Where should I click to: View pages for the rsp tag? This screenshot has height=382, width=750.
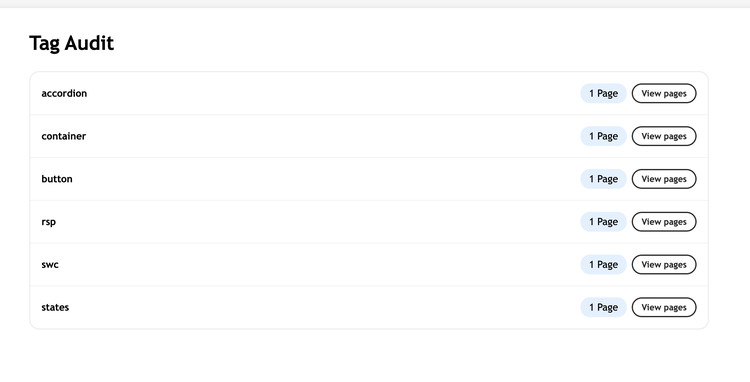pos(664,222)
